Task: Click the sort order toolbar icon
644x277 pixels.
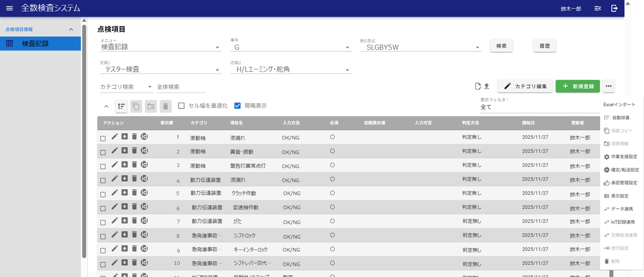Action: [121, 106]
